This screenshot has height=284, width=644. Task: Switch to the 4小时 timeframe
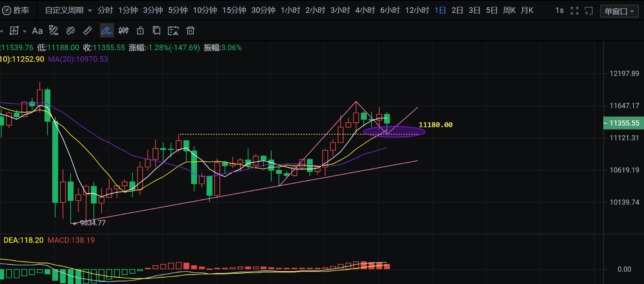tap(365, 10)
